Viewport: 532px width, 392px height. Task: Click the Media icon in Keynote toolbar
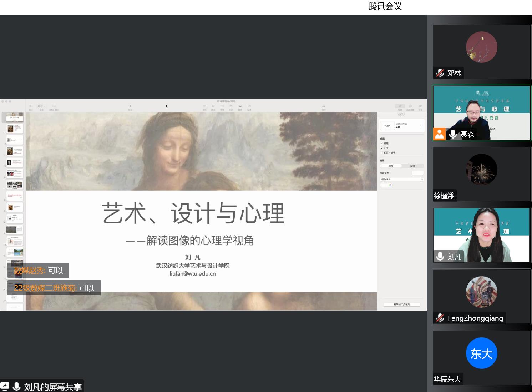pos(240,106)
